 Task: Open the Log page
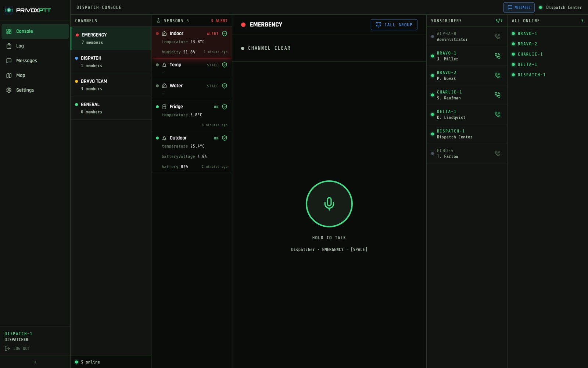point(35,46)
